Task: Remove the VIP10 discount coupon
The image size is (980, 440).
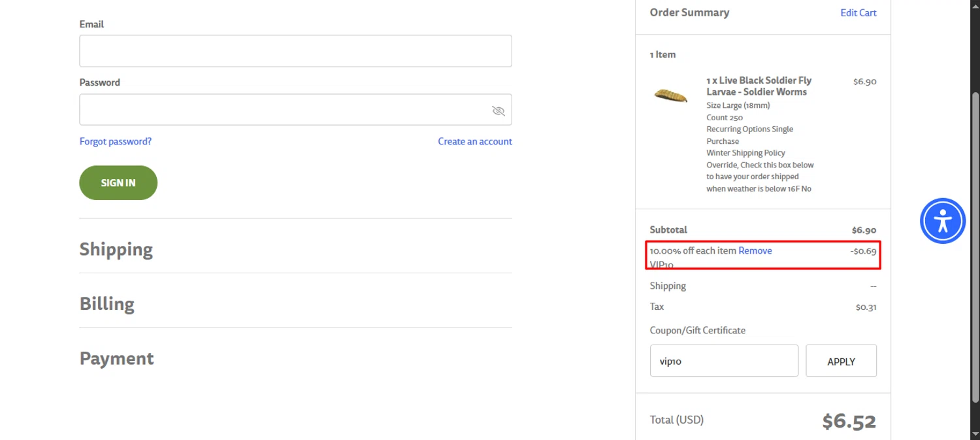Action: tap(755, 250)
